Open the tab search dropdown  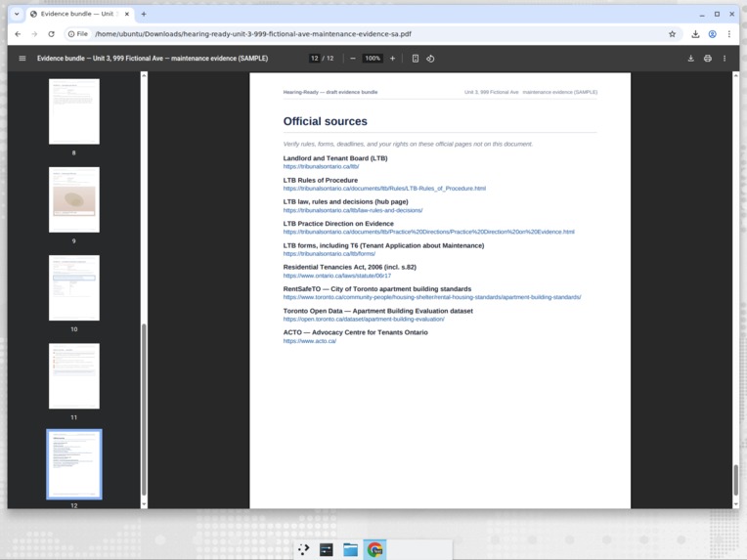tap(17, 14)
